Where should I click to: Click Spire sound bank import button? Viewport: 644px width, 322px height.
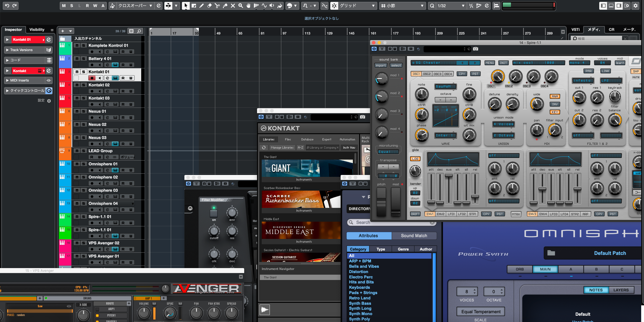point(381,66)
